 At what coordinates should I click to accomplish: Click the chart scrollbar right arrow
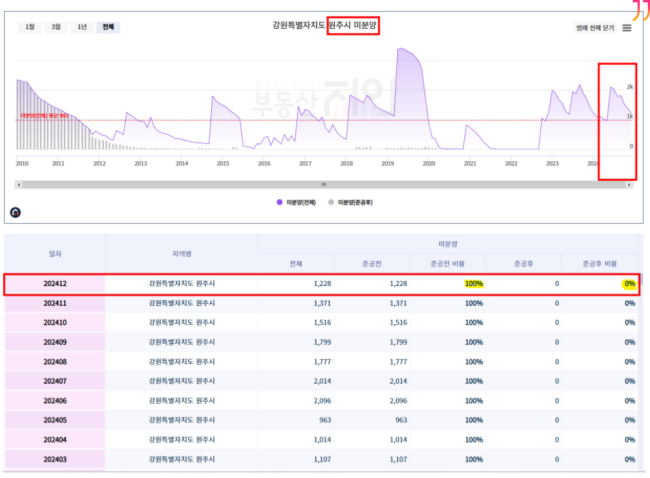pyautogui.click(x=629, y=184)
